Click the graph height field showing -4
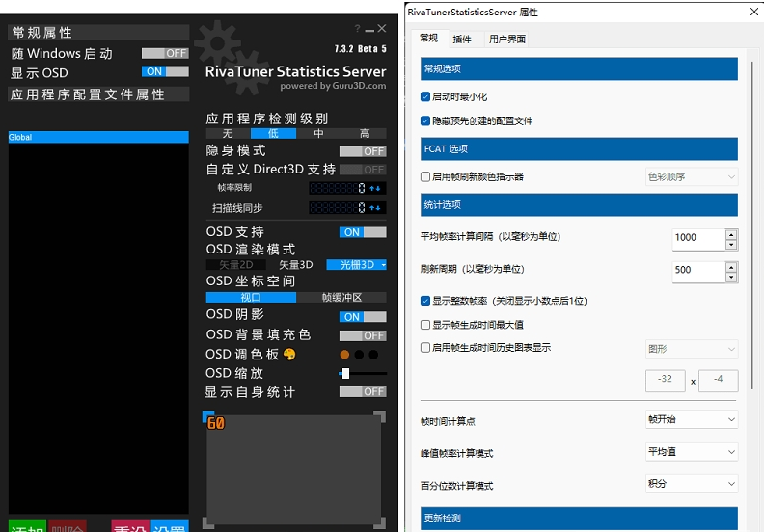 719,381
